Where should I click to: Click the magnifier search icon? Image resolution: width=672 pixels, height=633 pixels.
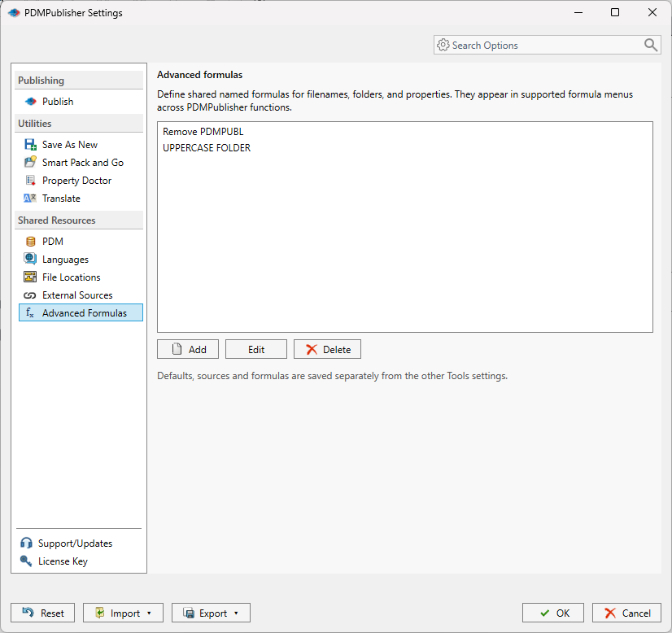click(x=651, y=45)
